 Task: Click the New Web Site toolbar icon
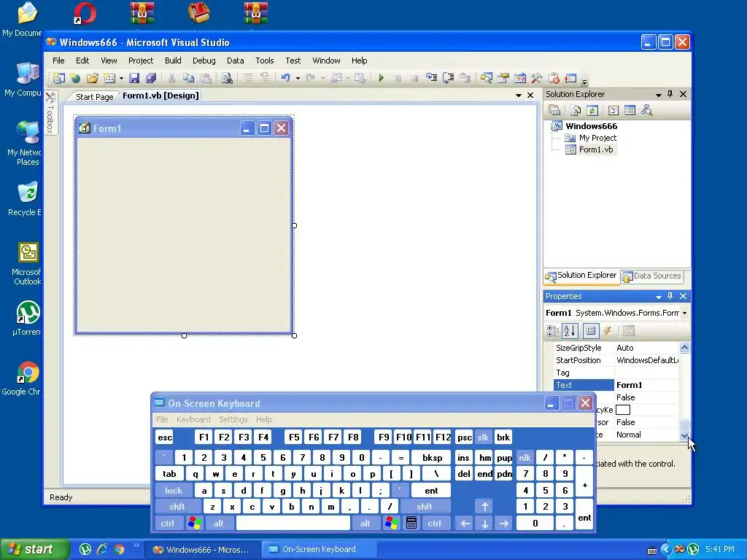point(75,78)
